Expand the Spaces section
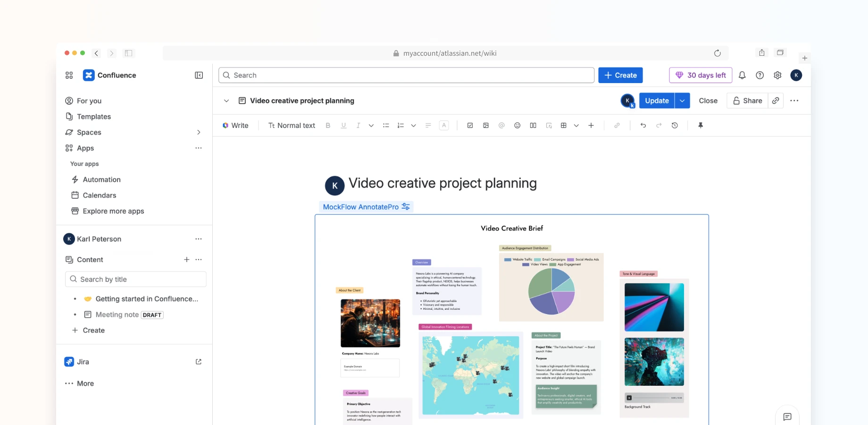 coord(199,132)
